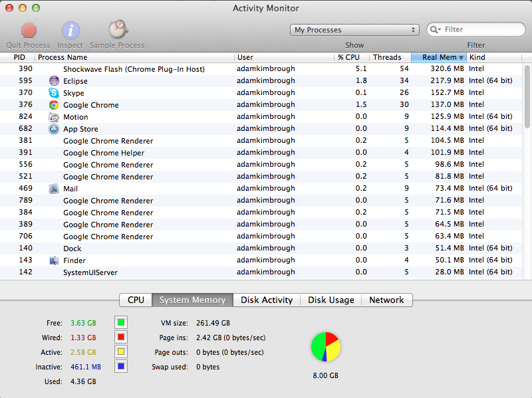Click the memory usage pie chart
532x398 pixels.
click(x=326, y=347)
